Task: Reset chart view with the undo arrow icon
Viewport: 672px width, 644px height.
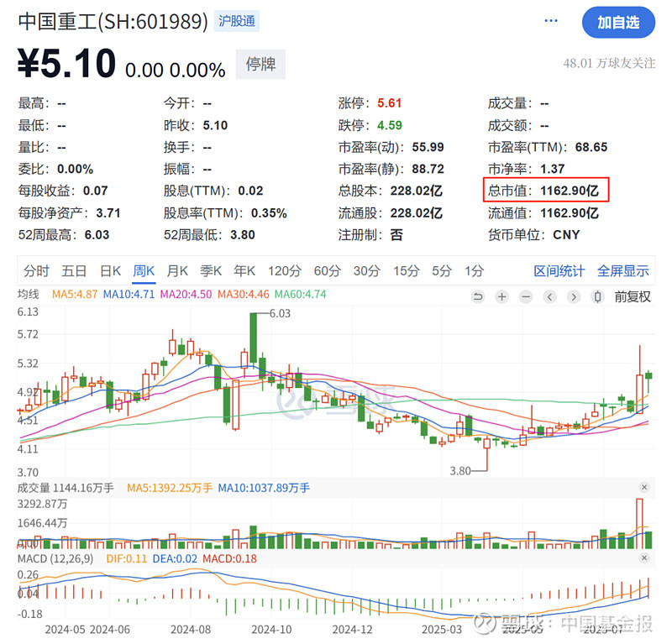Action: tap(478, 296)
